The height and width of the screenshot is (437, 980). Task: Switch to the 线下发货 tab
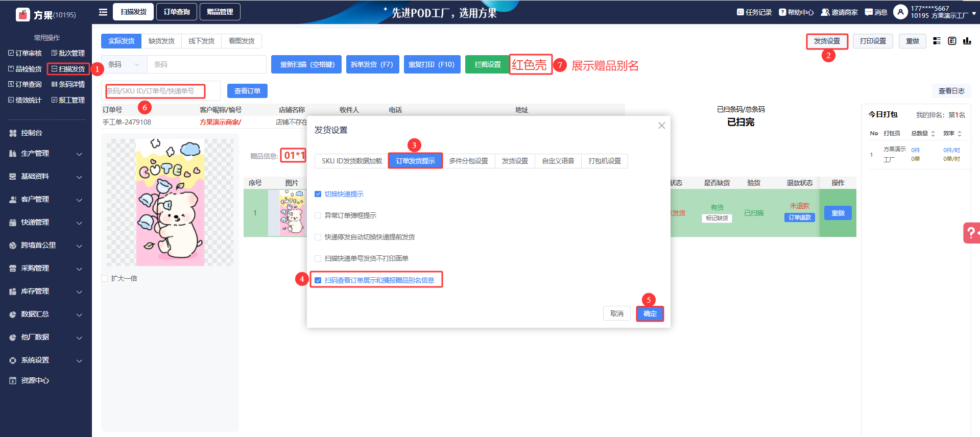coord(201,41)
